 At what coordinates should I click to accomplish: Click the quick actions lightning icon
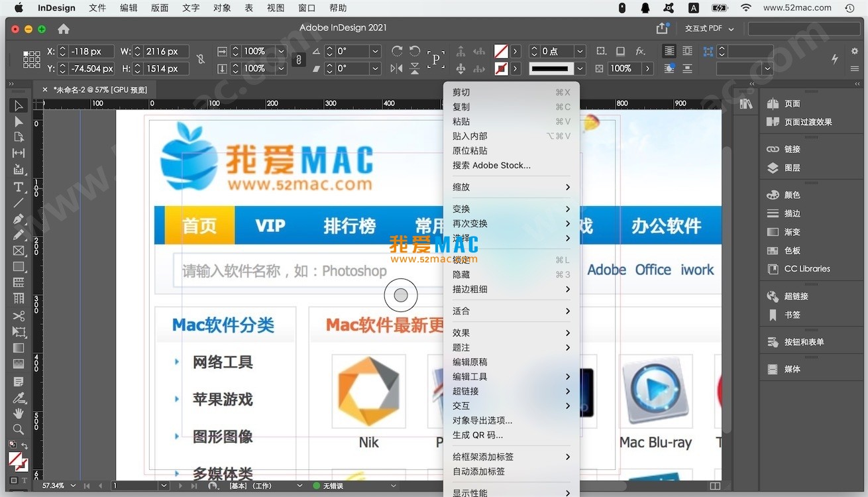pyautogui.click(x=835, y=59)
